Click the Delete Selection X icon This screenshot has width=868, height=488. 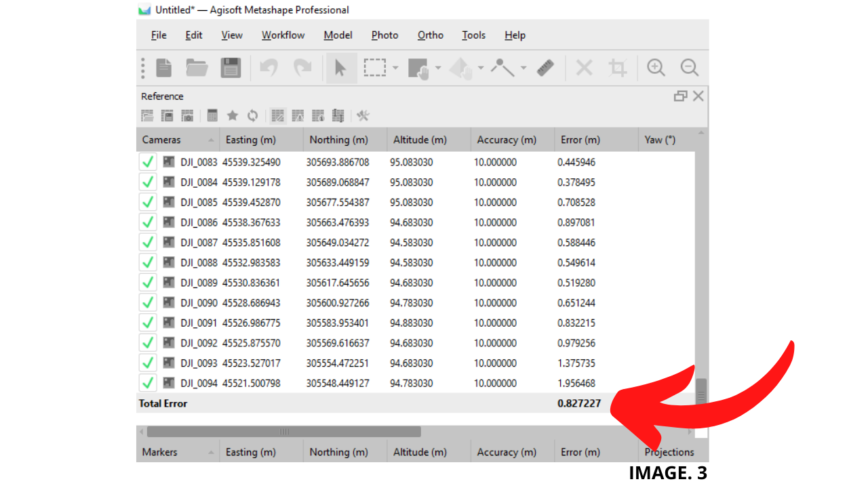[584, 68]
